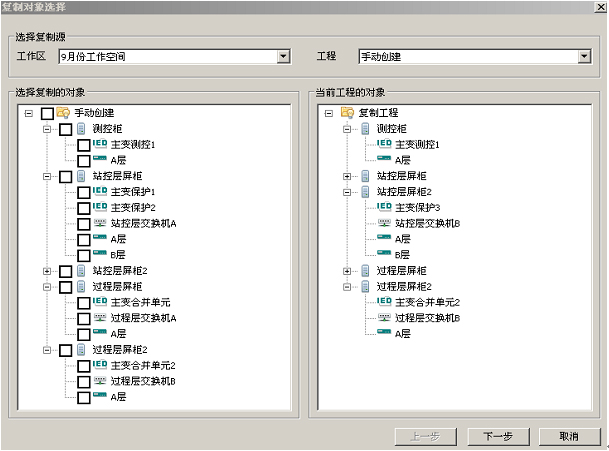Select the 主变保护3 tree item
Image resolution: width=609 pixels, height=451 pixels.
point(417,207)
